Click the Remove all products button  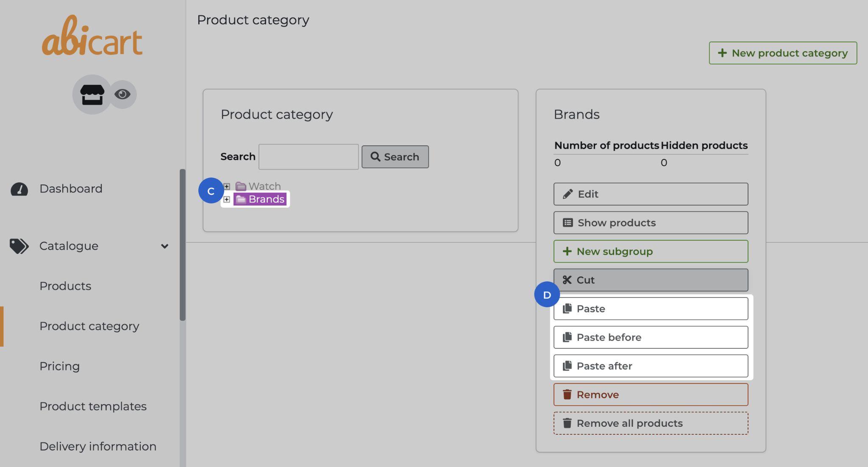tap(650, 423)
